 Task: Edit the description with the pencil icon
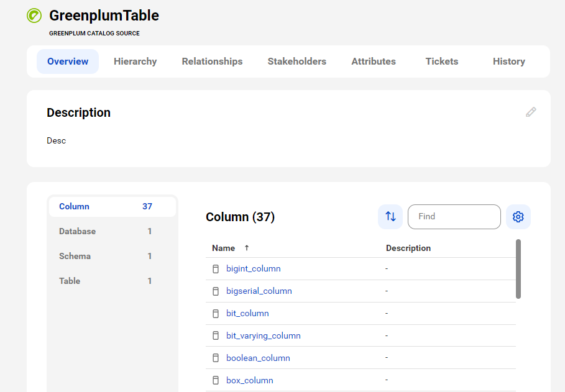531,112
